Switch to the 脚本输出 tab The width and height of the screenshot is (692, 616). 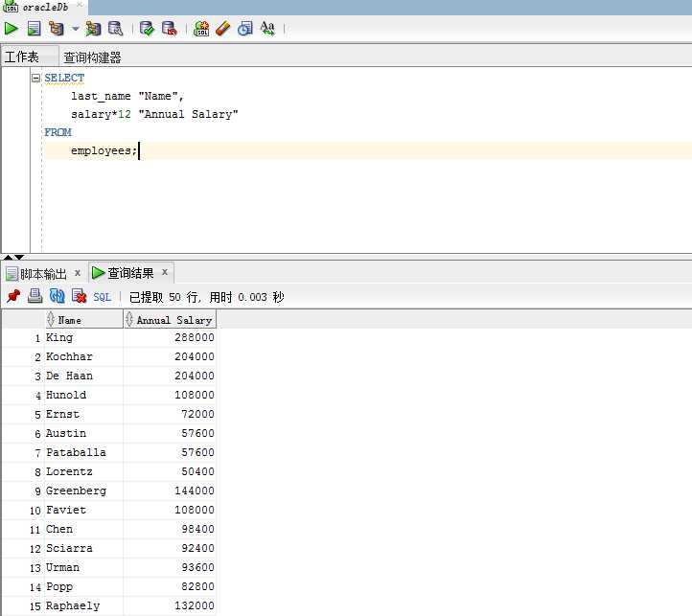43,274
